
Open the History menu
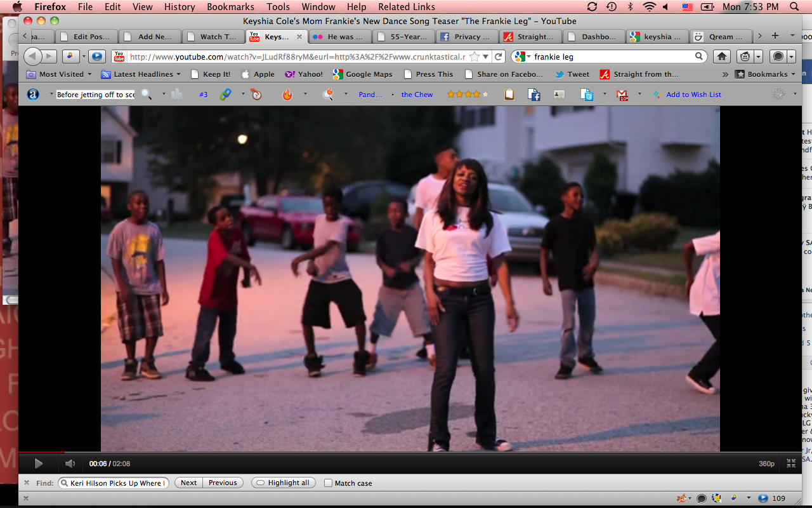coord(180,7)
